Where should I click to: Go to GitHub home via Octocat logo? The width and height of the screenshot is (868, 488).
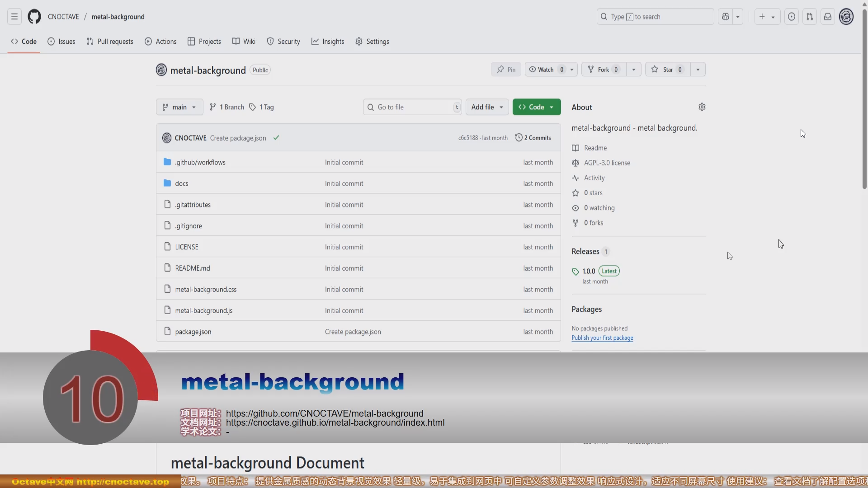[34, 17]
